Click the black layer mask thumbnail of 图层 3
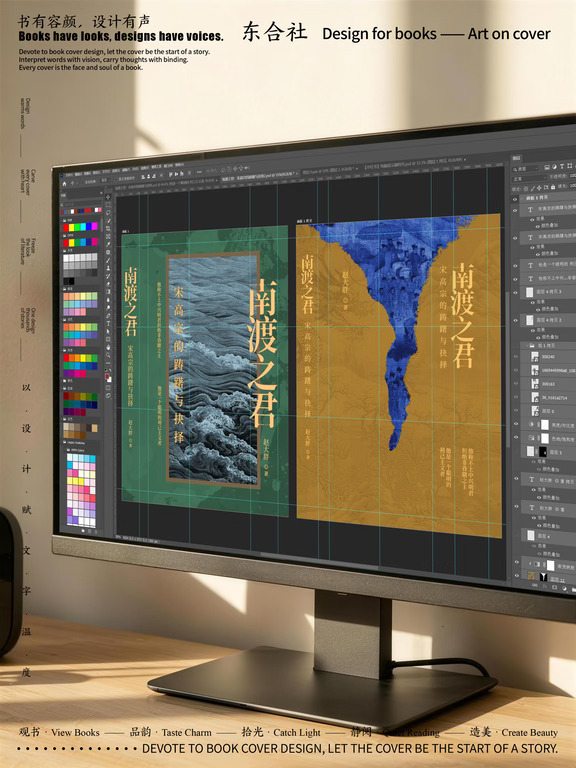Image resolution: width=576 pixels, height=768 pixels. pos(543,452)
